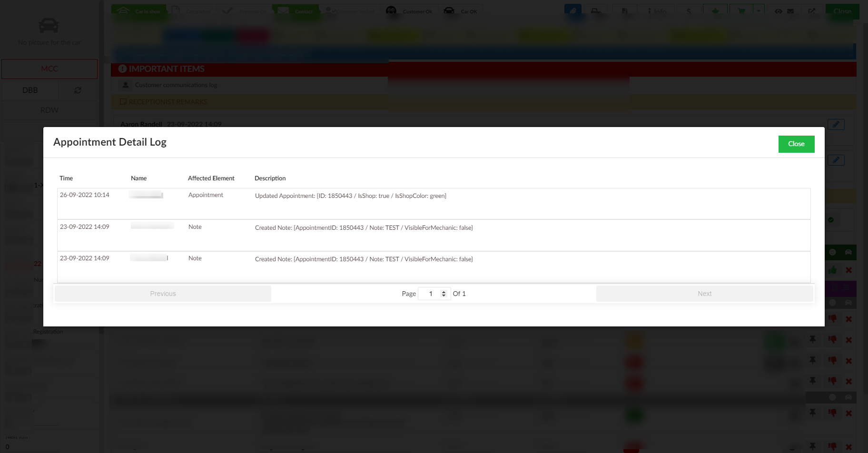Click the page number input field
Image resolution: width=868 pixels, height=453 pixels.
point(430,294)
